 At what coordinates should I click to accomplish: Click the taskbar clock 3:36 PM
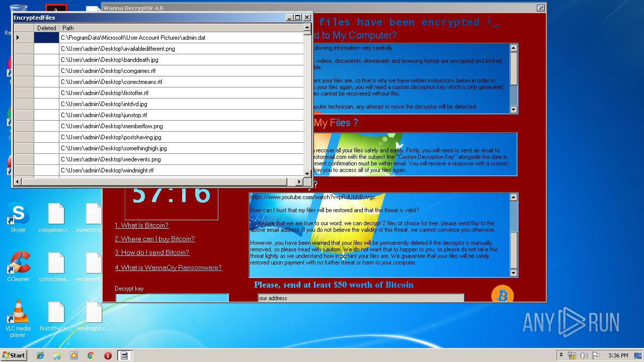pyautogui.click(x=618, y=355)
